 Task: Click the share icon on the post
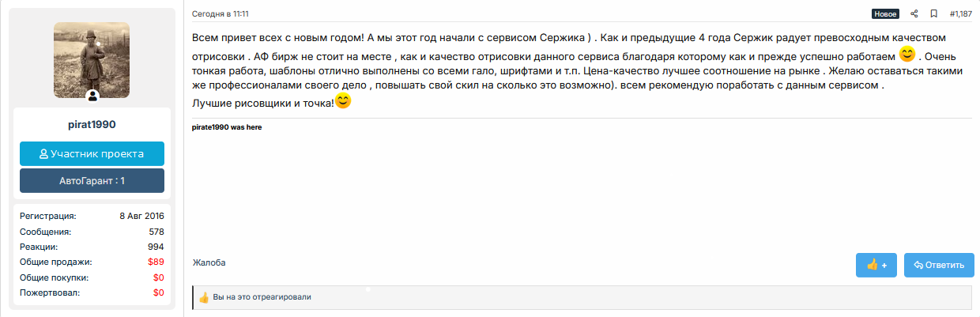(x=914, y=13)
